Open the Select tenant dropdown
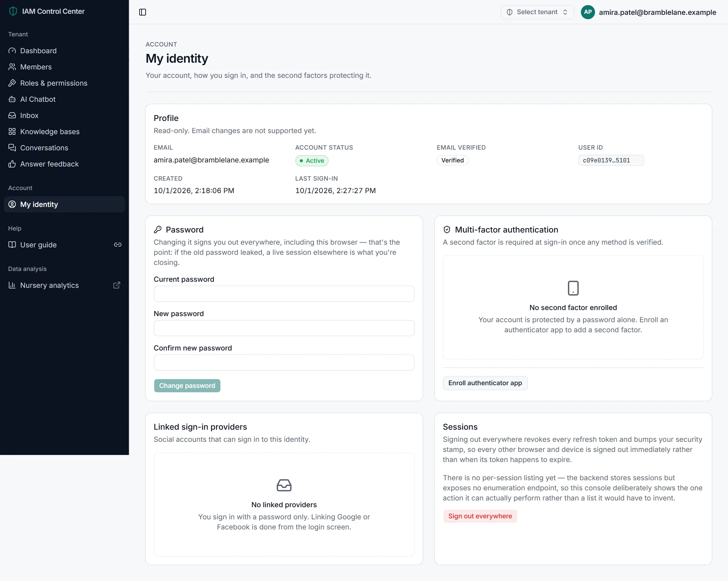 point(537,12)
